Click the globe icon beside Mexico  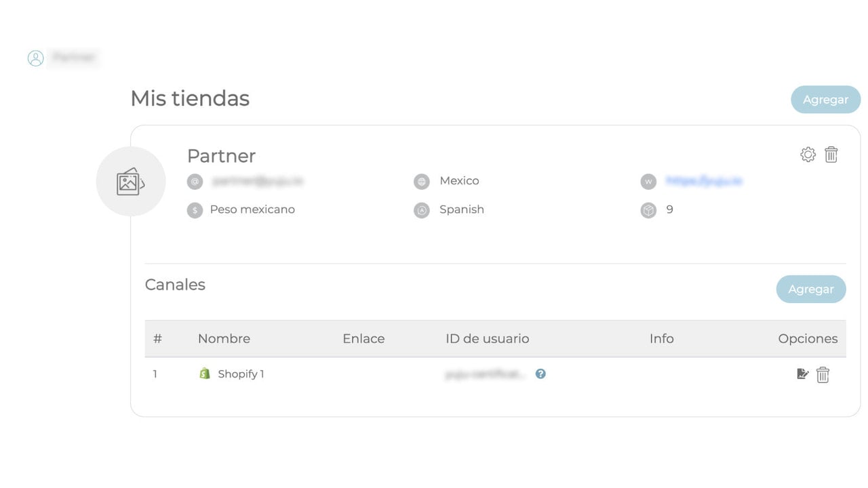pyautogui.click(x=422, y=182)
